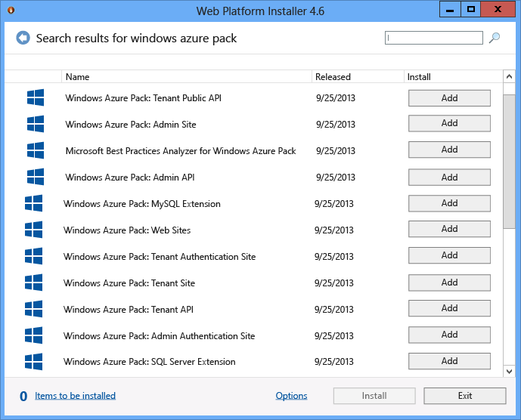Click the magnifying glass search icon
This screenshot has width=521, height=420.
pyautogui.click(x=494, y=38)
